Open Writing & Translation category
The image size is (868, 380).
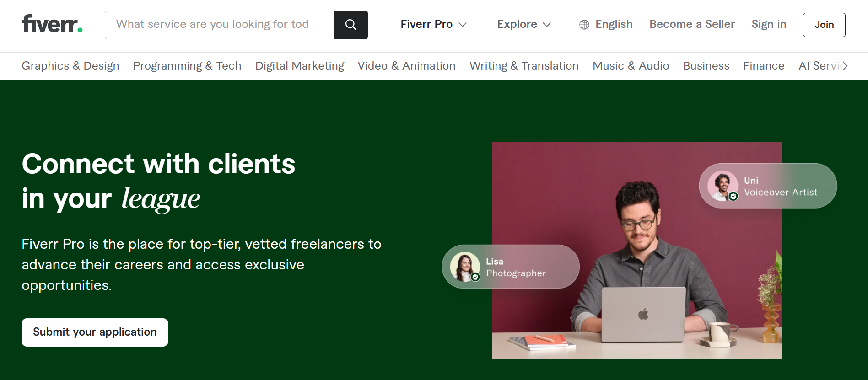point(524,66)
